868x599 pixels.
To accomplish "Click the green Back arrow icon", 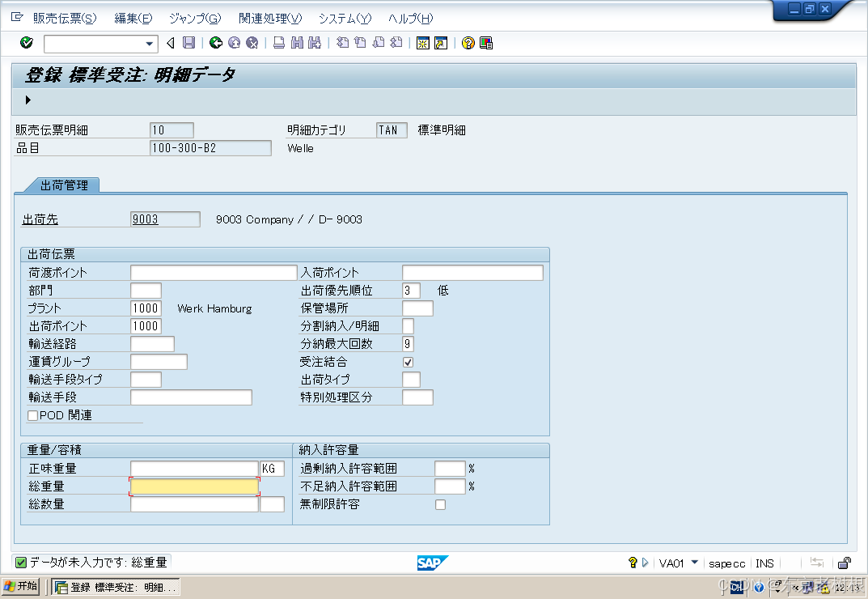I will [216, 43].
